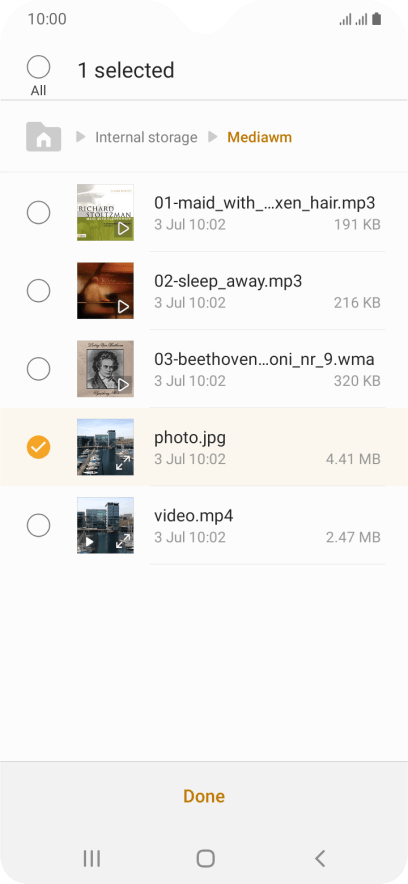Select the 01-maid_with flaxen_hair.mp3 checkbox
408x884 pixels.
(38, 213)
